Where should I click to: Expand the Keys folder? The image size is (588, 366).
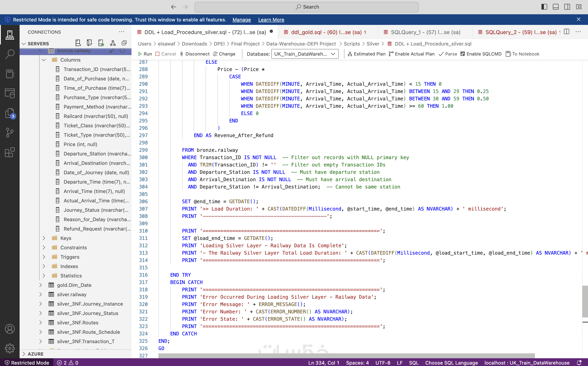pyautogui.click(x=44, y=238)
